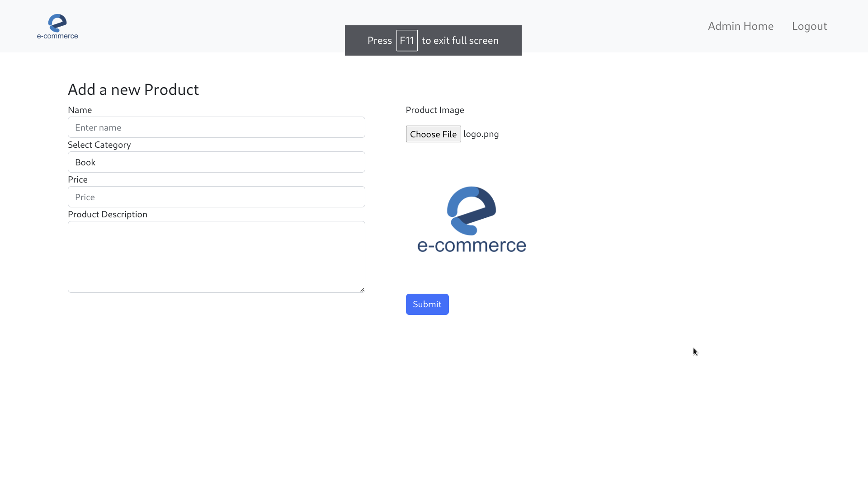Click Logout in the navigation bar
The width and height of the screenshot is (868, 488).
809,26
